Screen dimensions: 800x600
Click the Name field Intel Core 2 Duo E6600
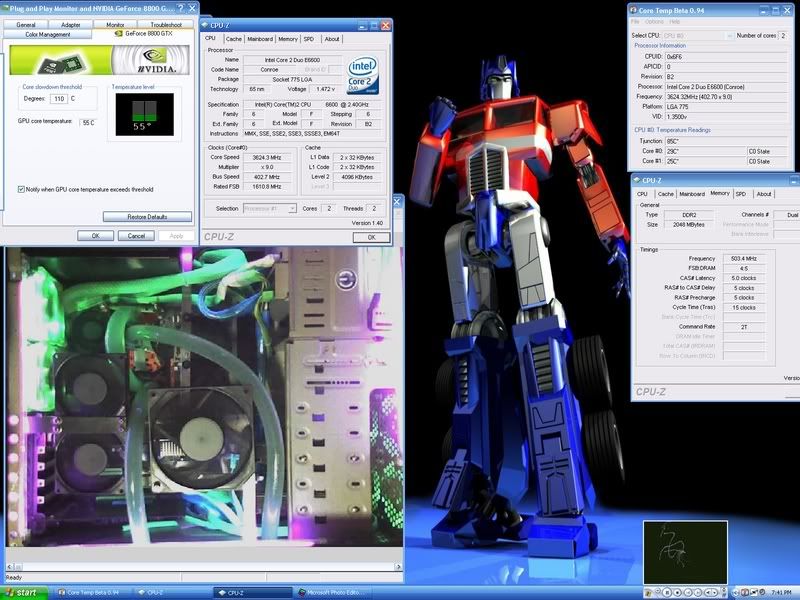292,60
